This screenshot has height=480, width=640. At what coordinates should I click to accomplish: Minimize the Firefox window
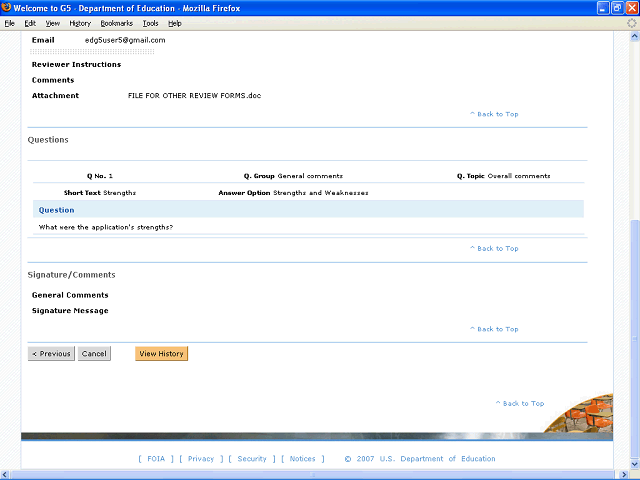click(x=603, y=8)
